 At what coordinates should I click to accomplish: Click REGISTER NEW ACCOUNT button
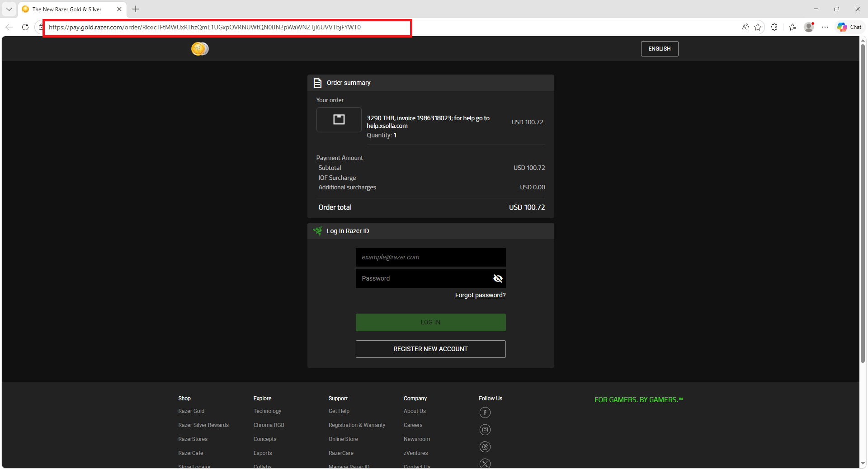(430, 349)
